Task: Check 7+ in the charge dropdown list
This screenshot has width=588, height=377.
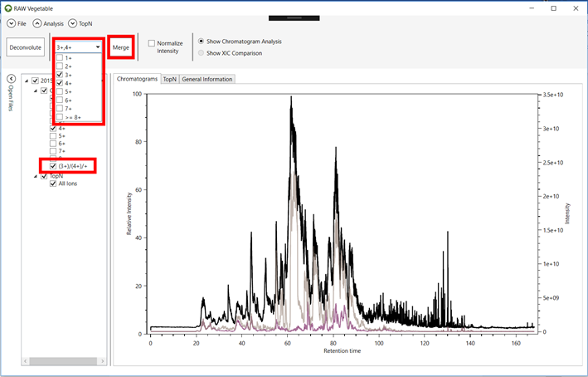Action: tap(60, 109)
